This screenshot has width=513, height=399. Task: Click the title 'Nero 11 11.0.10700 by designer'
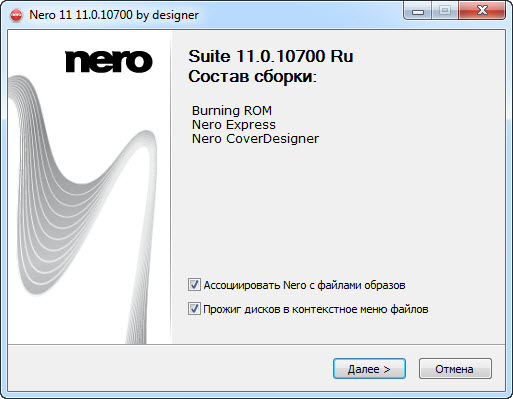coord(114,15)
